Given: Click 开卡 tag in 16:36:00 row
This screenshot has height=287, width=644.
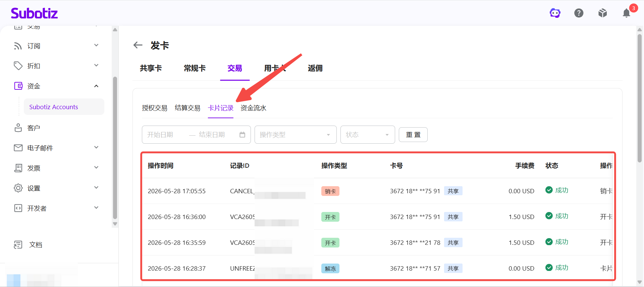Looking at the screenshot, I should coord(330,217).
